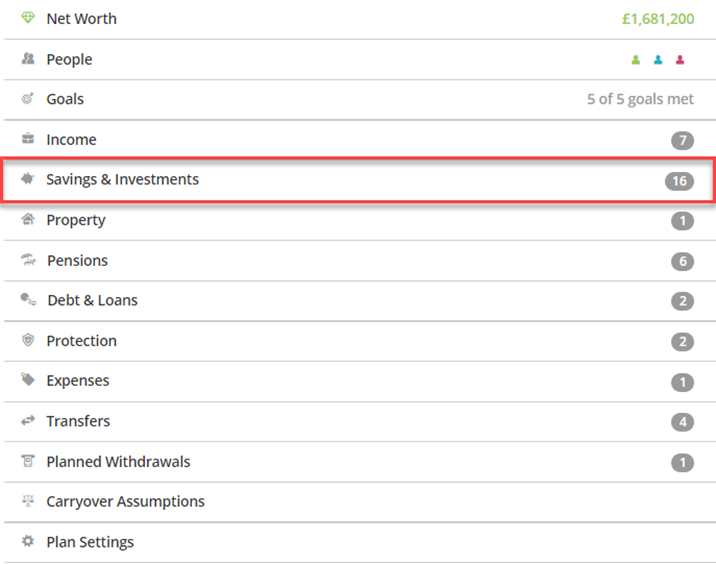Click the Protection shield icon
Viewport: 716px width, 564px height.
[28, 340]
